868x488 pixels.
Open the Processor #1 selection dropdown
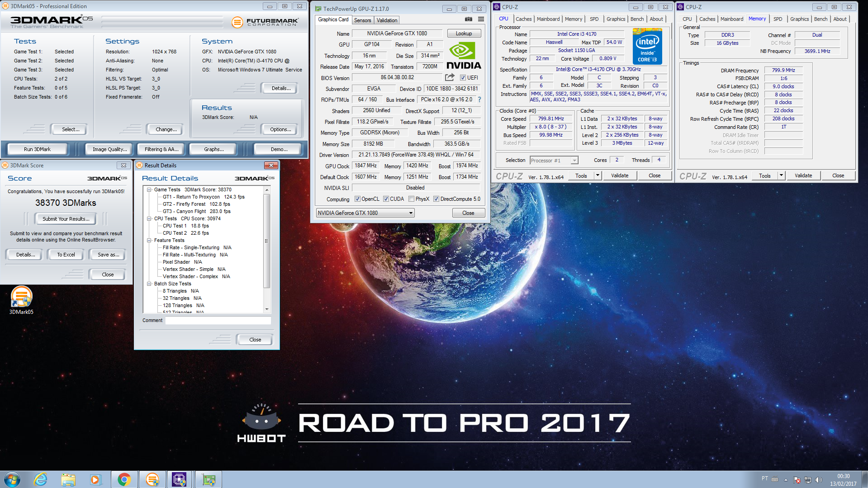(x=554, y=160)
